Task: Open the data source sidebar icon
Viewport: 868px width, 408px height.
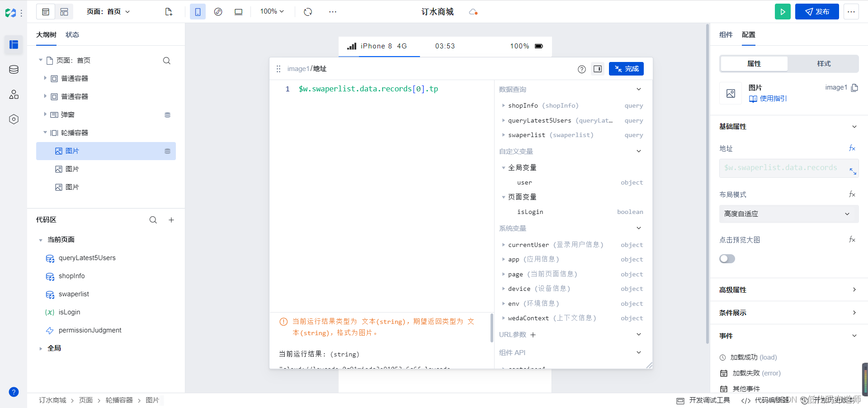Action: coord(14,70)
